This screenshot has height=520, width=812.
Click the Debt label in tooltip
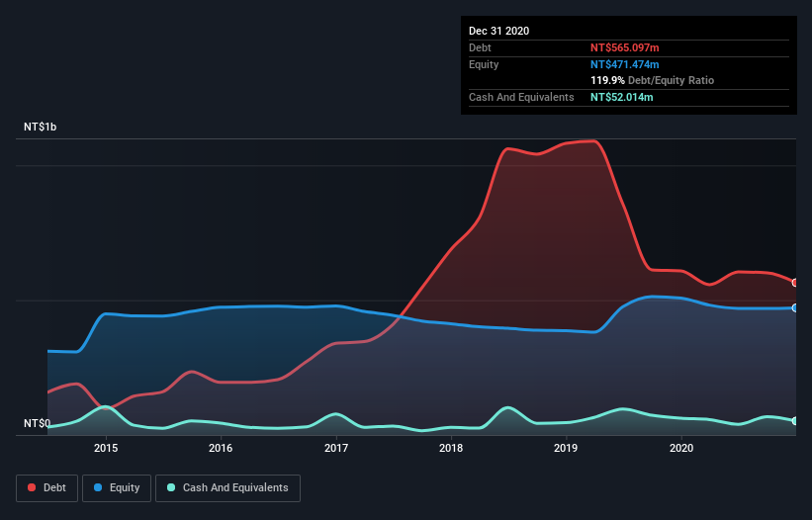tap(480, 47)
